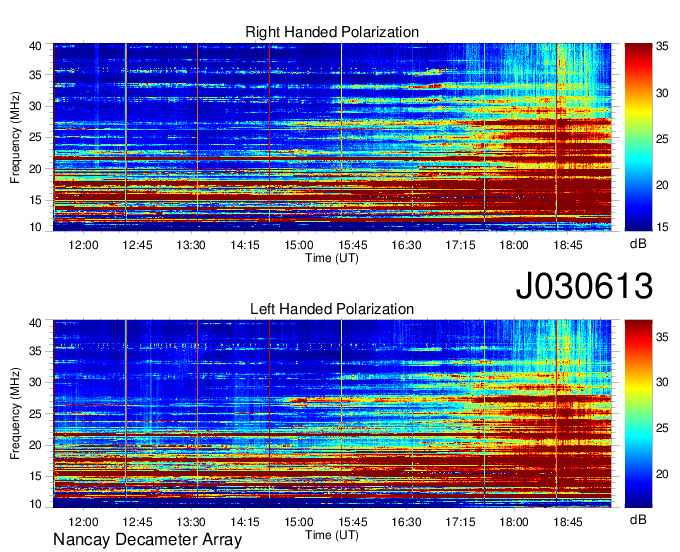Click the 15:45 time tick under the top plot

[x=353, y=245]
